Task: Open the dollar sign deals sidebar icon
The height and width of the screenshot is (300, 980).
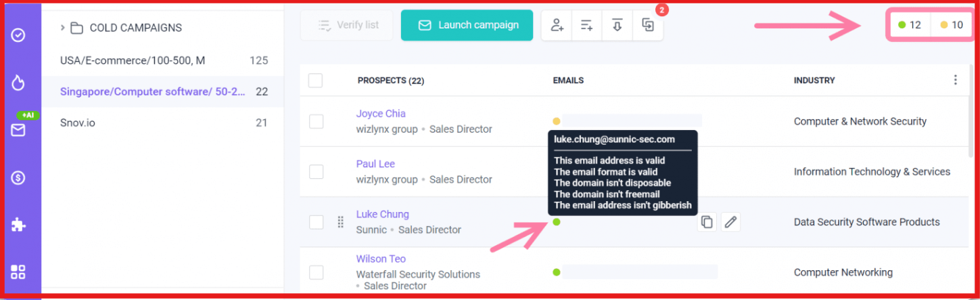Action: pos(18,177)
